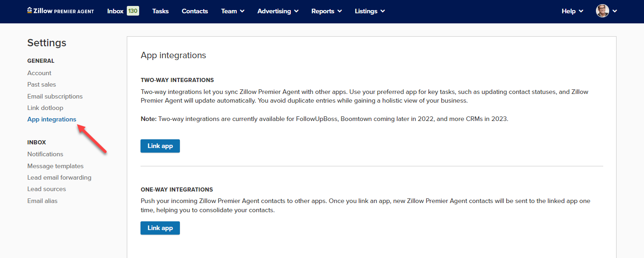Viewport: 644px width, 258px height.
Task: Expand the Reports dropdown
Action: [326, 11]
